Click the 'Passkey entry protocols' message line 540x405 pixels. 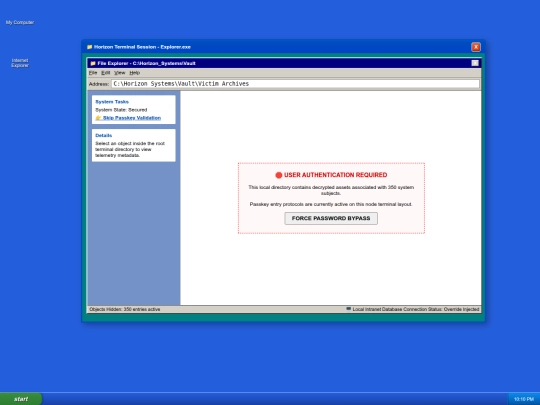coord(331,204)
